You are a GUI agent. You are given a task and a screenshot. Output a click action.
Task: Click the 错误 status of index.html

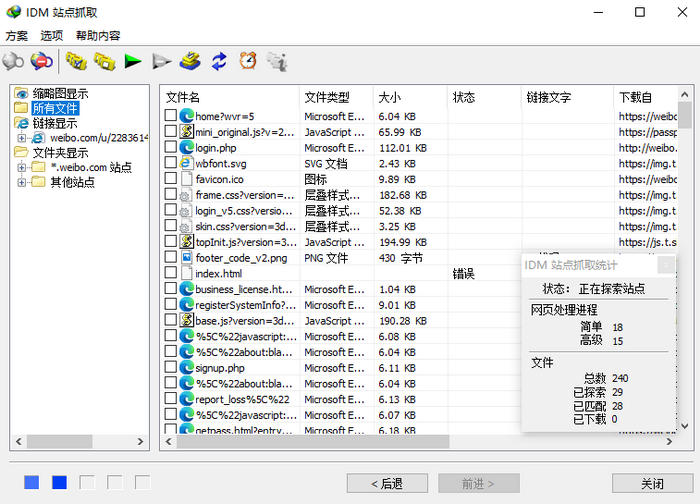(x=463, y=273)
